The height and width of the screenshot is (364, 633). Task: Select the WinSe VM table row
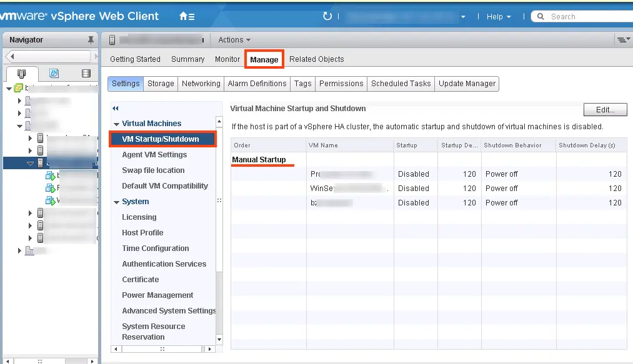click(429, 189)
